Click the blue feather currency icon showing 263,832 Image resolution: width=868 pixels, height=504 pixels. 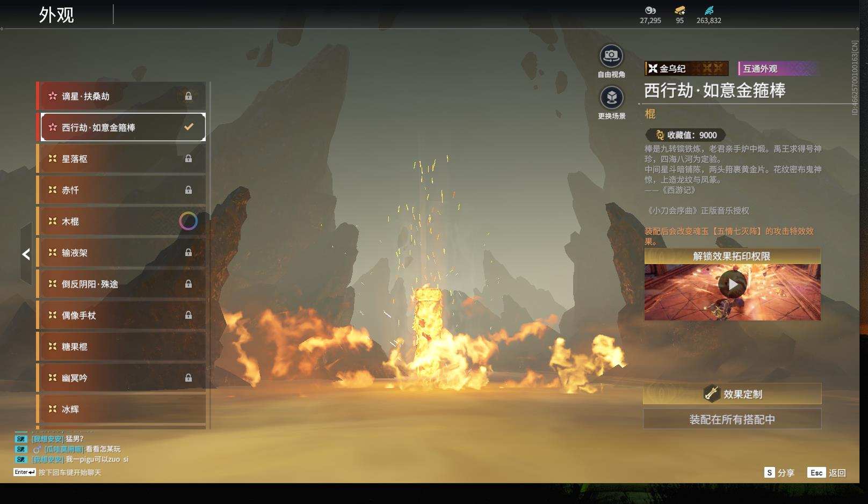[709, 10]
